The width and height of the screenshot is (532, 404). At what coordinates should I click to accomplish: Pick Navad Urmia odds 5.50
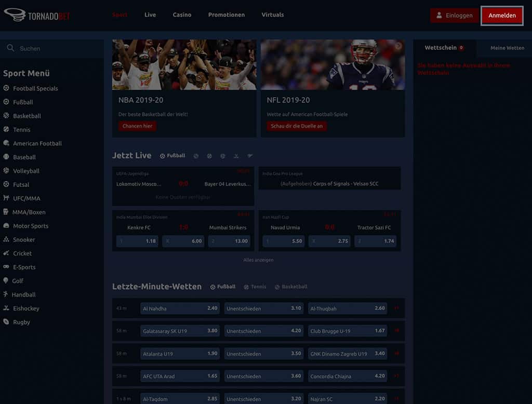(x=283, y=241)
